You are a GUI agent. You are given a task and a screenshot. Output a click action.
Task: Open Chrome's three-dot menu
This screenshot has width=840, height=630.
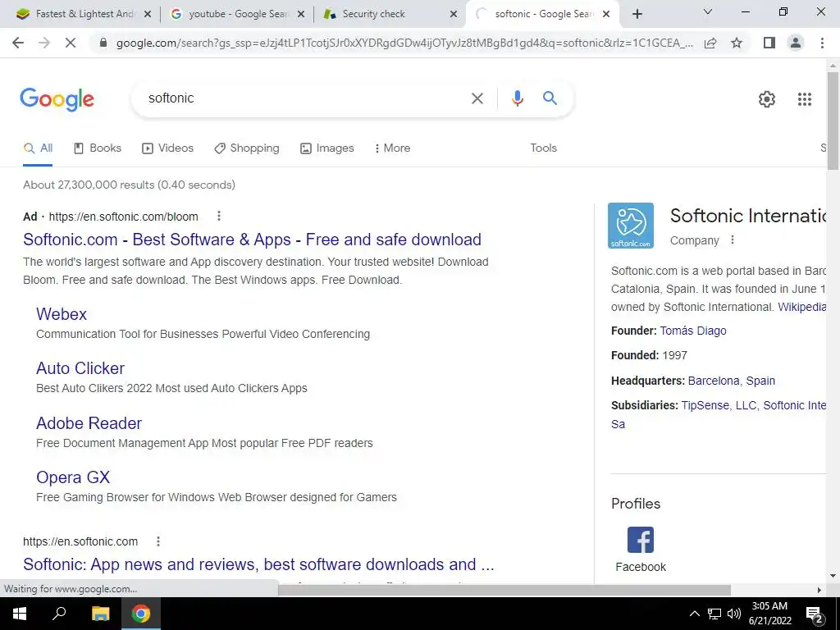[x=822, y=43]
